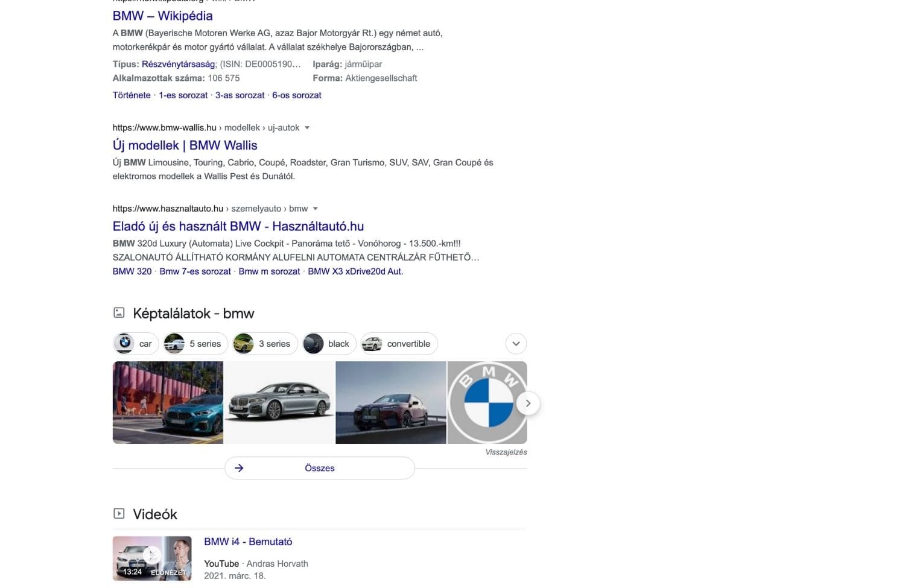
Task: Open the BMW 320 sitelink
Action: pyautogui.click(x=132, y=271)
